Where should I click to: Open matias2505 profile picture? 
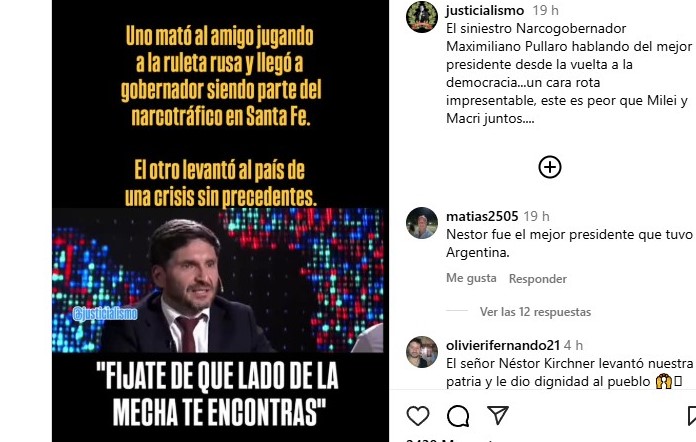422,223
